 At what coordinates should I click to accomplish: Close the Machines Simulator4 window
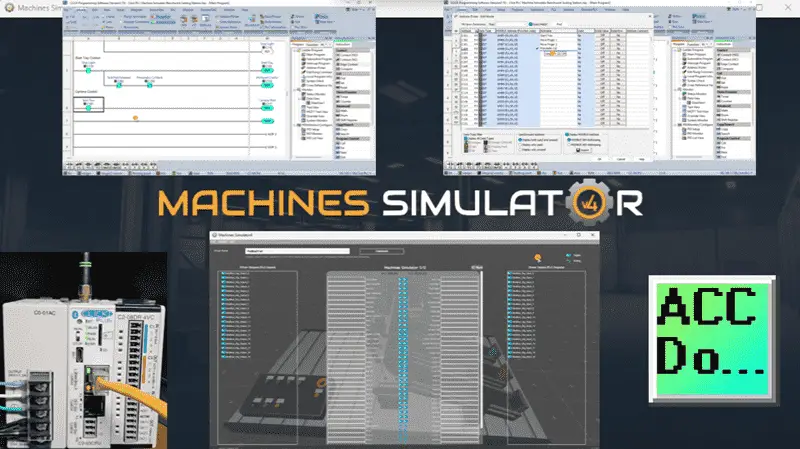592,235
